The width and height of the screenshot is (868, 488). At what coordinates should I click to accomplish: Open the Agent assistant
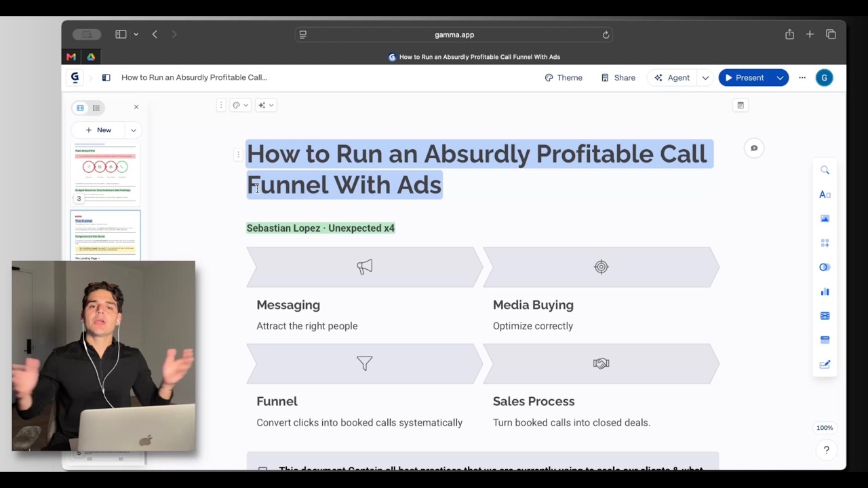tap(672, 77)
